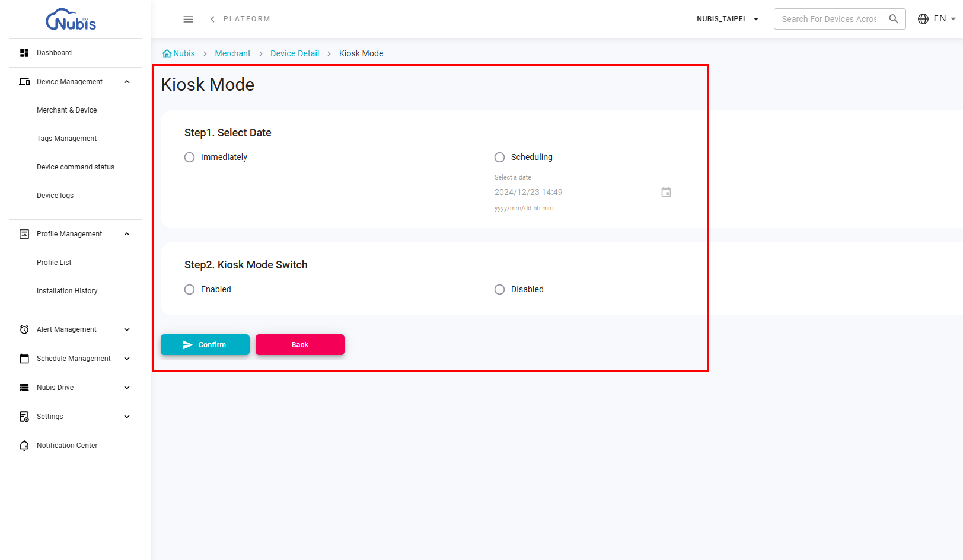This screenshot has width=963, height=560.
Task: Click the Confirm button
Action: [x=205, y=345]
